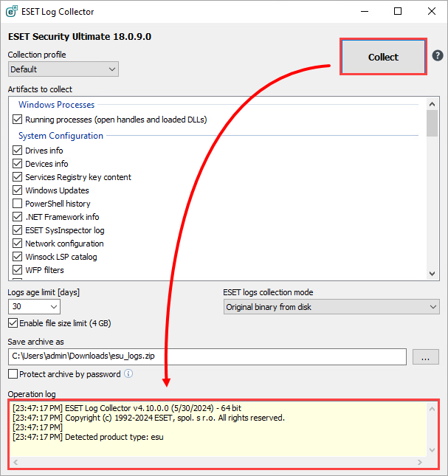Click 'Detected product type: esu' log line

88,437
